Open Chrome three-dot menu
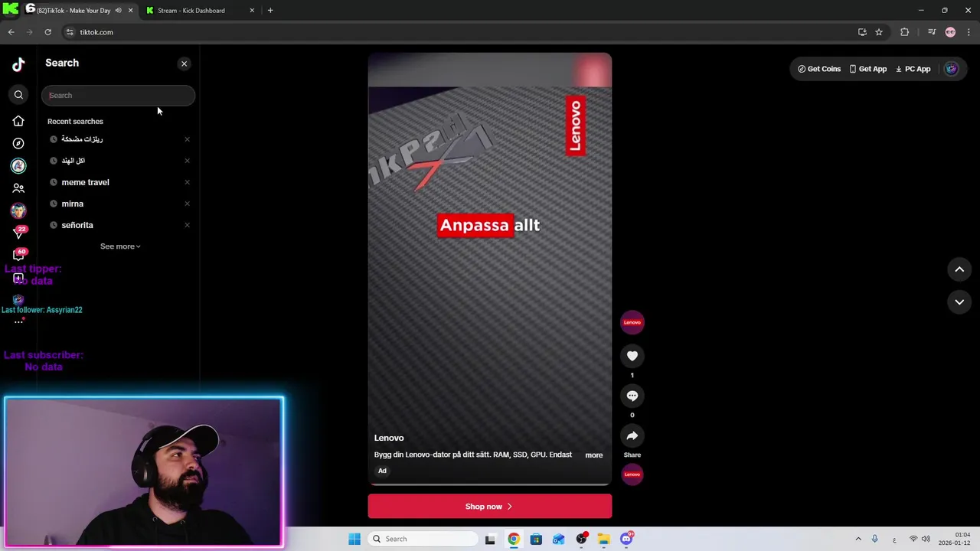 click(x=969, y=32)
